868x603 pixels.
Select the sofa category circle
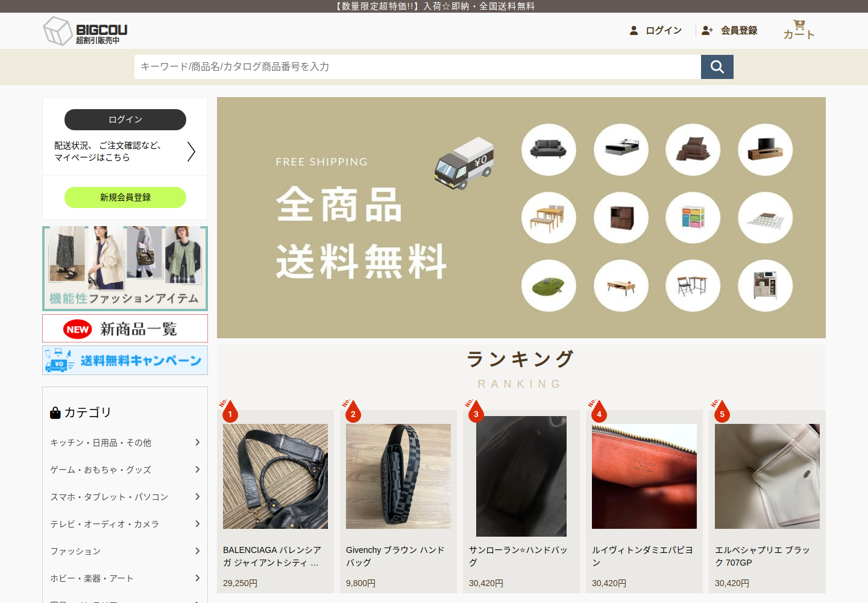pos(549,150)
